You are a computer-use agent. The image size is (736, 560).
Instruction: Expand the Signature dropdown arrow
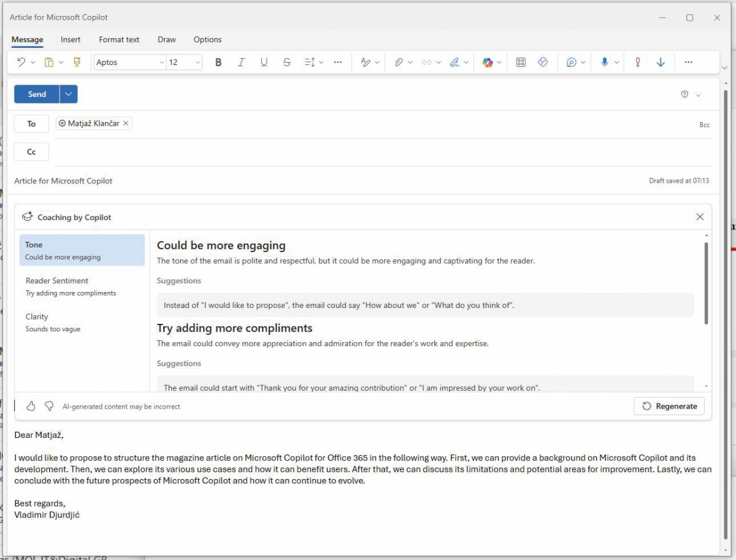[466, 62]
